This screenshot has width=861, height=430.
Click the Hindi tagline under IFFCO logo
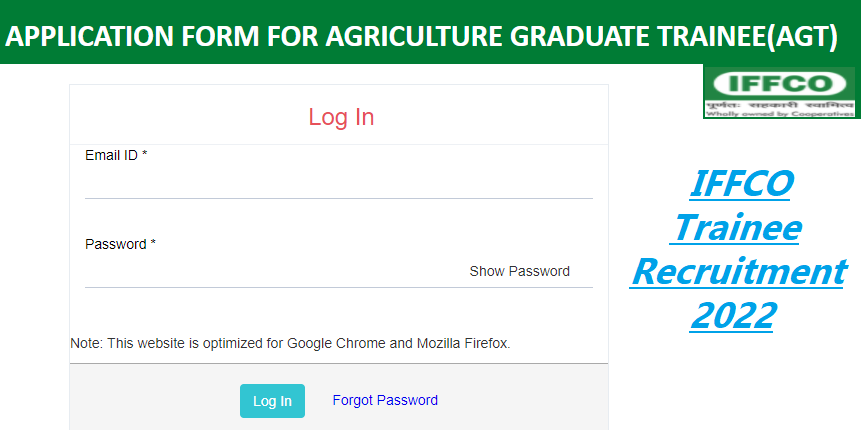pos(780,104)
